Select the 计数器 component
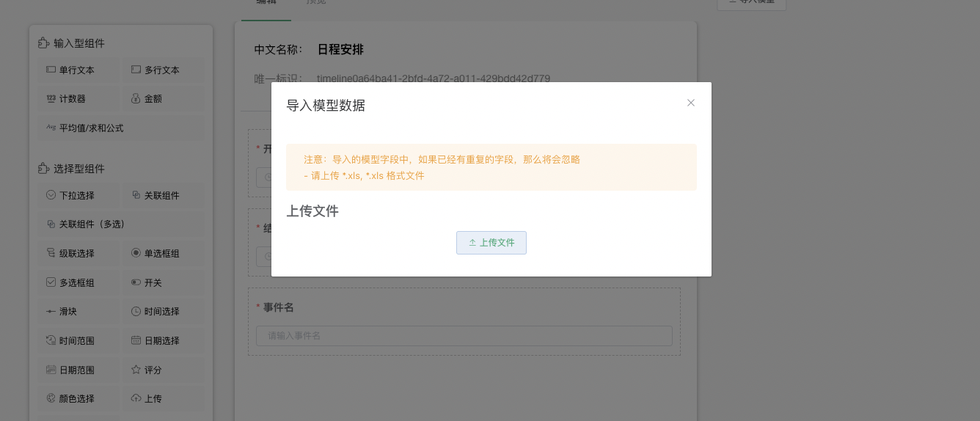The height and width of the screenshot is (421, 980). coord(78,99)
